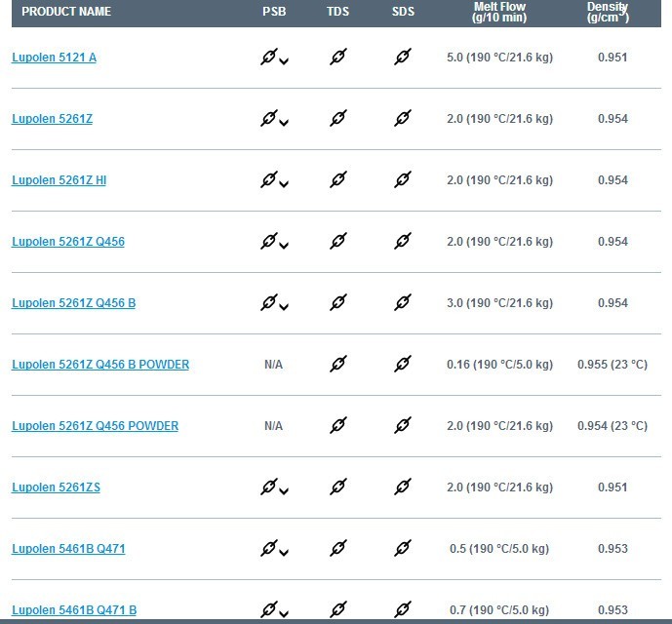Open PSB link icon for Lupolen 5261Z HI

(x=269, y=179)
